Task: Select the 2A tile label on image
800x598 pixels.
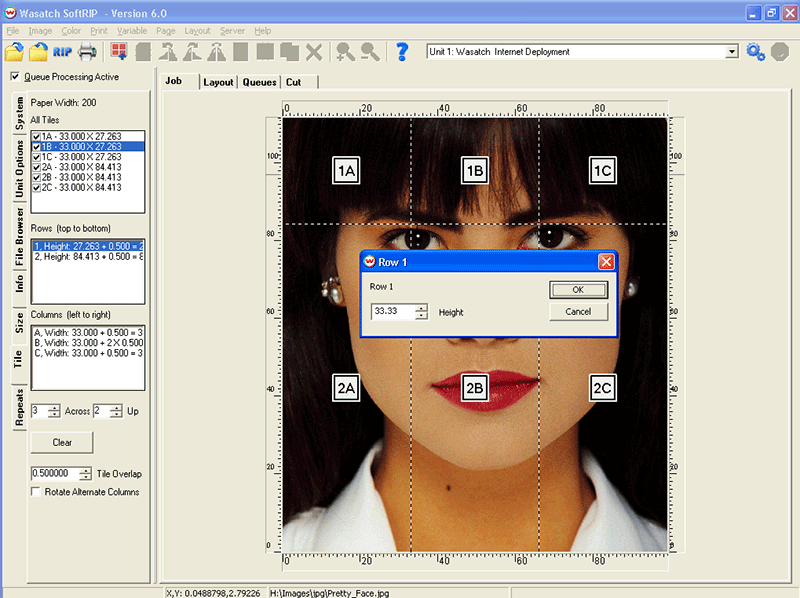Action: click(346, 388)
